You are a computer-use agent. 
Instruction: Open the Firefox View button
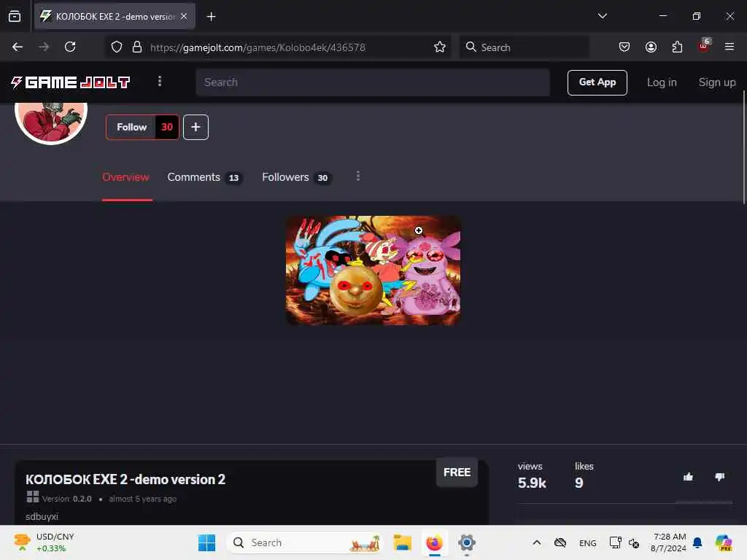tap(15, 17)
